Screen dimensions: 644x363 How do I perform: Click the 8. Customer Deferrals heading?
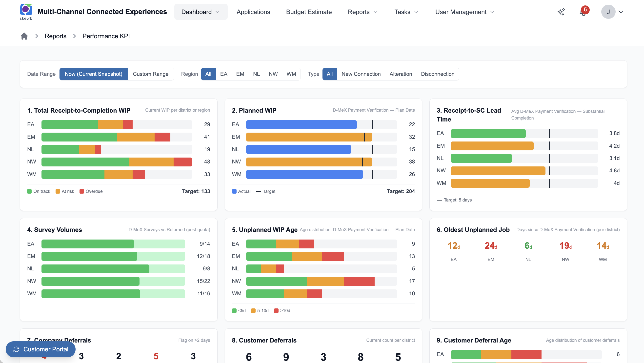[264, 340]
